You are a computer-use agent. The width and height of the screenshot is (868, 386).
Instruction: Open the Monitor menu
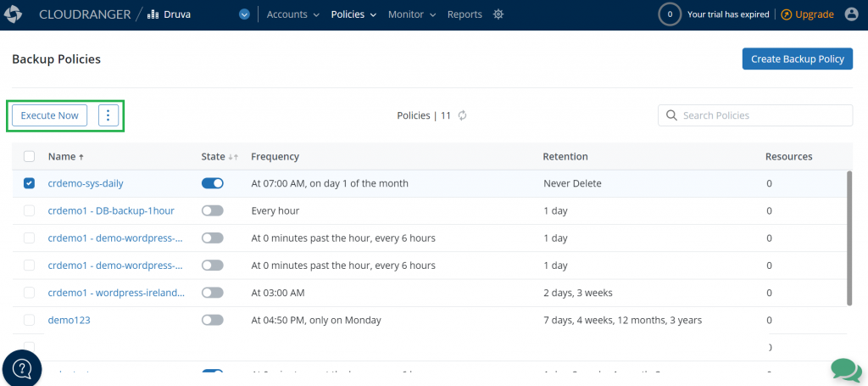pyautogui.click(x=412, y=15)
